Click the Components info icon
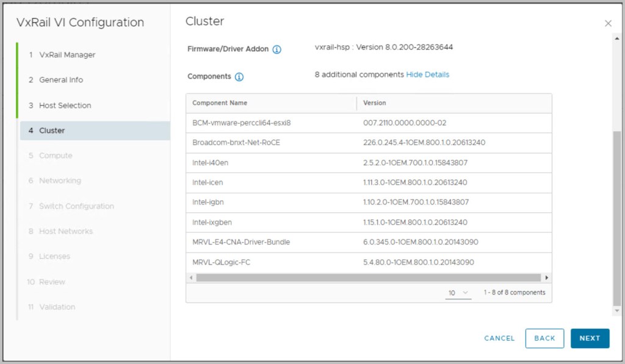 (239, 77)
